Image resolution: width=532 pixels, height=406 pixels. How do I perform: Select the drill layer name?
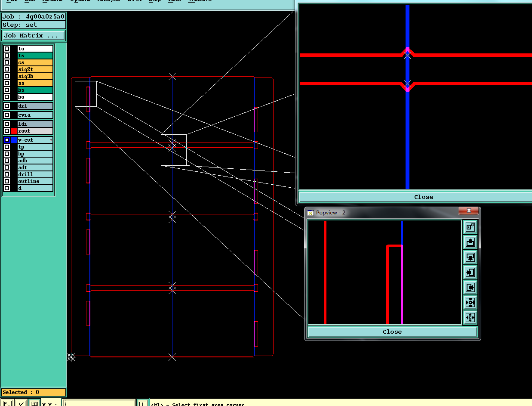tap(35, 174)
